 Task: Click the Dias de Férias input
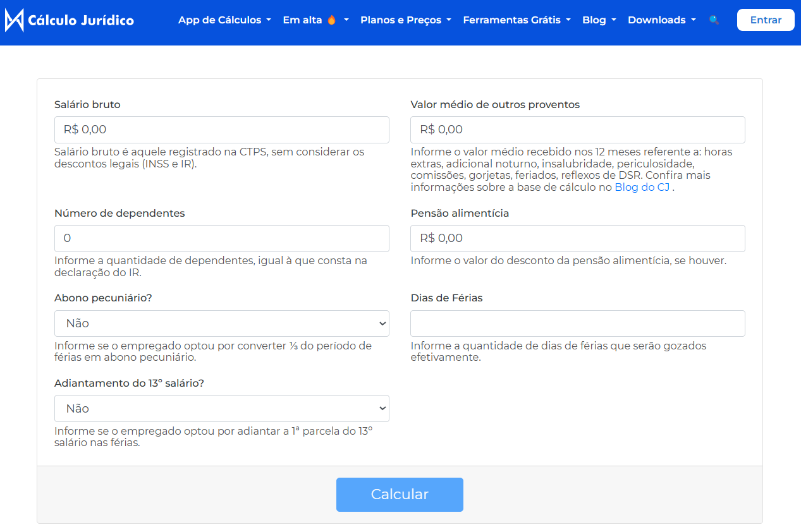click(577, 323)
